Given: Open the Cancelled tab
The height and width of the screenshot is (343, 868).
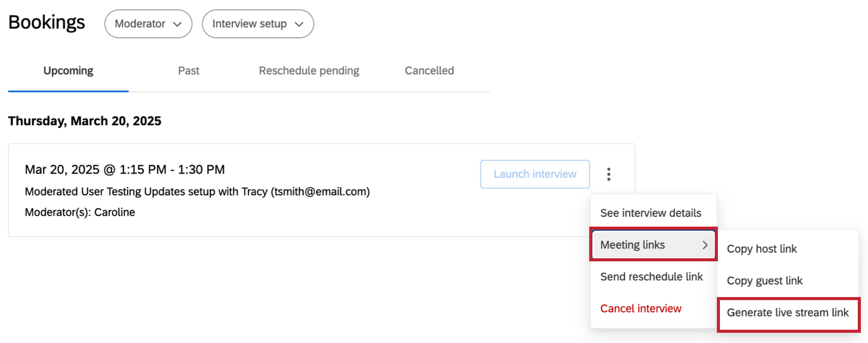Looking at the screenshot, I should click(429, 70).
